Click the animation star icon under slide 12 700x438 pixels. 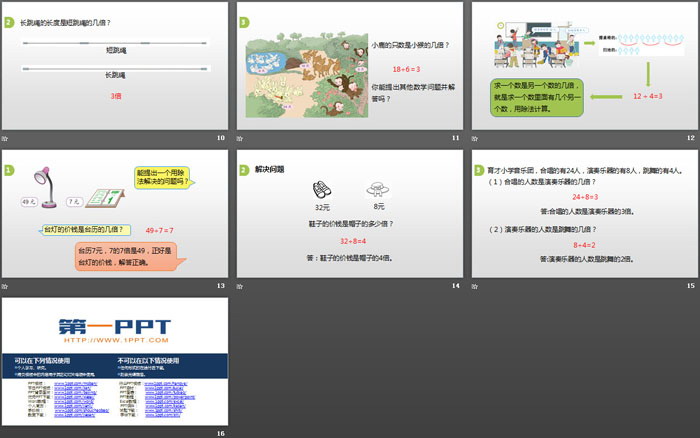coord(474,137)
